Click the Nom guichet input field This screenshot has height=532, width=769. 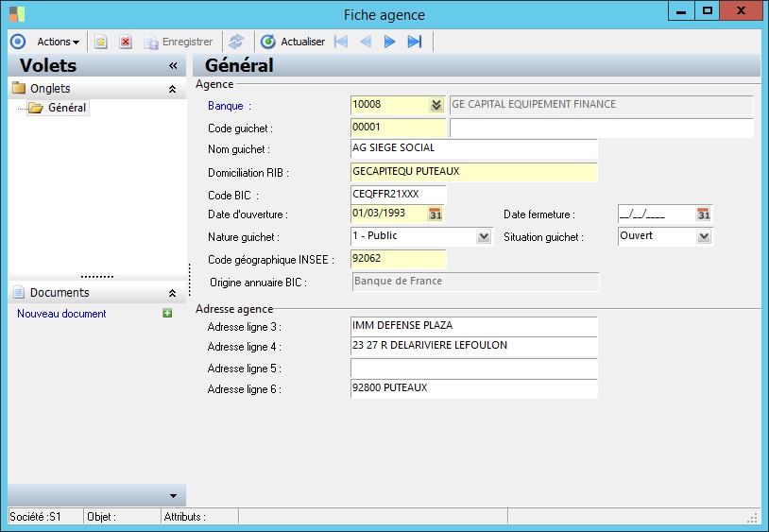[473, 149]
